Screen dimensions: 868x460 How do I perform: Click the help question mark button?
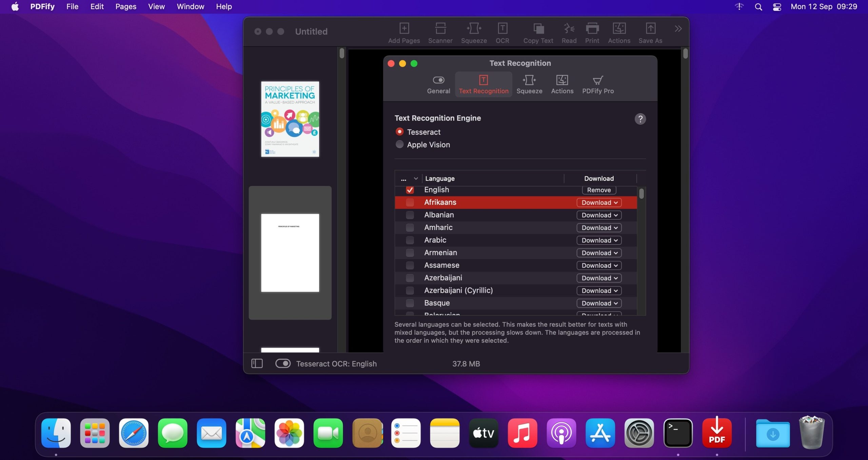click(640, 119)
